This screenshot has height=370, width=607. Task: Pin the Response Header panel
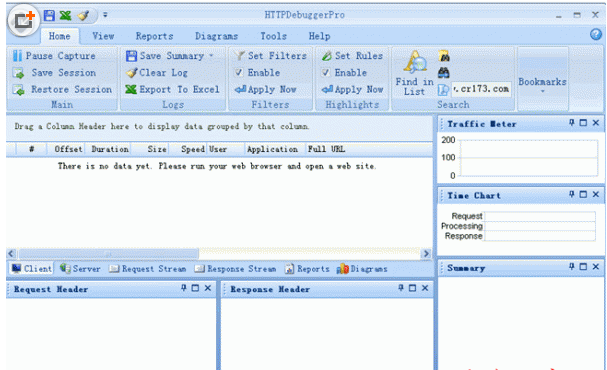point(401,288)
